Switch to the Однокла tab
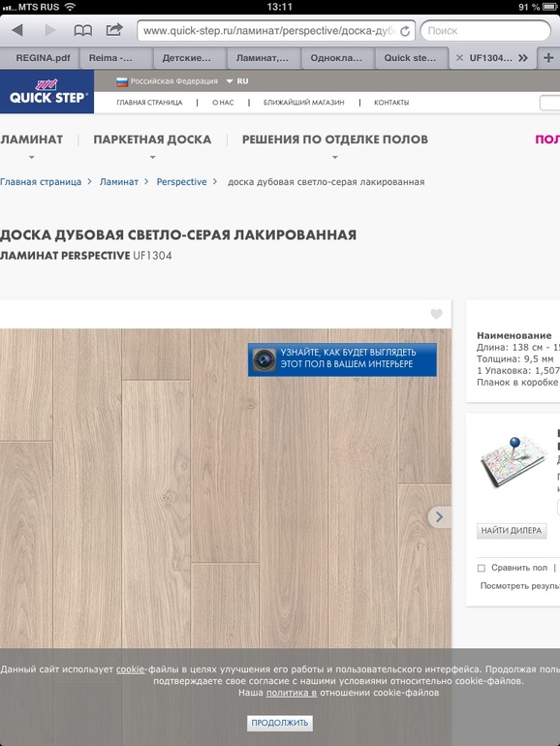Viewport: 560px width, 746px height. (x=338, y=58)
